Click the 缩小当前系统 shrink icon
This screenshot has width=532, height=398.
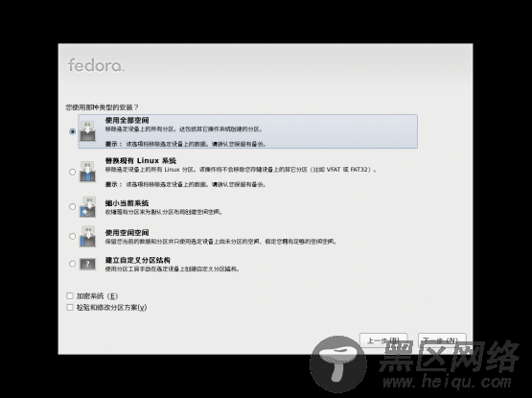87,207
